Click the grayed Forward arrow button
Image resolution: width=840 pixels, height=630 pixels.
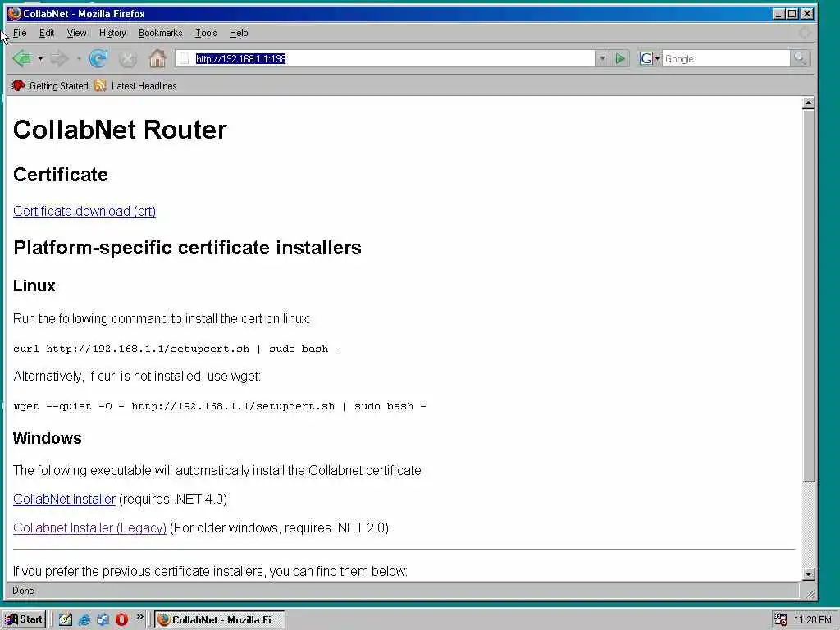[59, 58]
